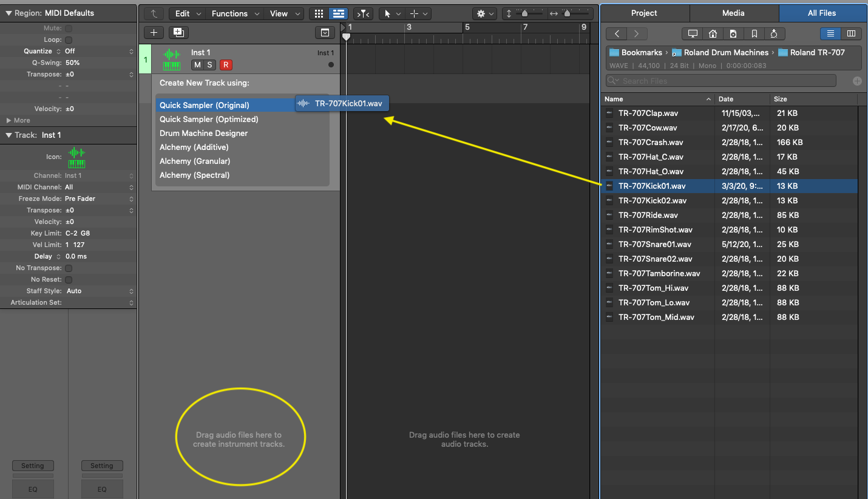Open the Quantize popup set to Off
Viewport: 868px width, 499px height.
click(99, 52)
